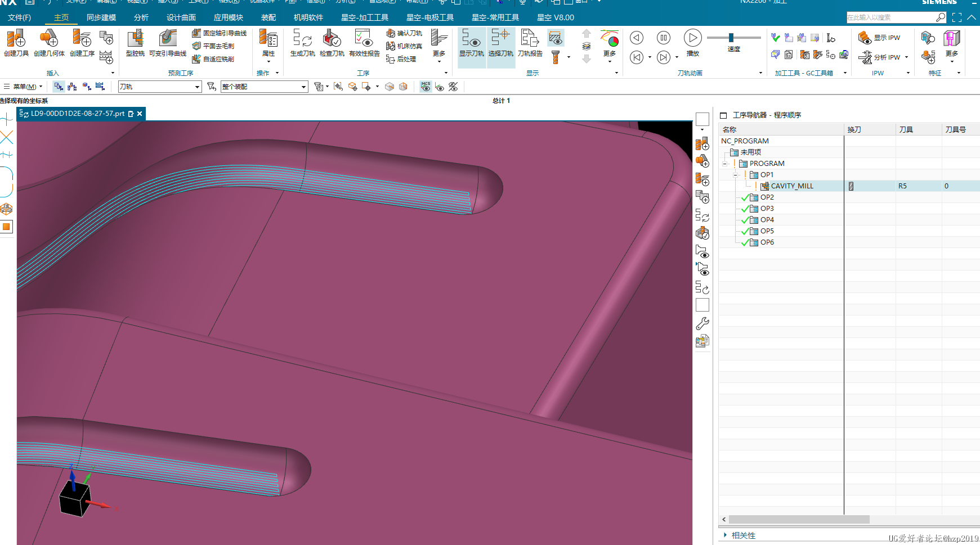Toggle full screen mode icon
The width and height of the screenshot is (980, 545).
pyautogui.click(x=957, y=17)
